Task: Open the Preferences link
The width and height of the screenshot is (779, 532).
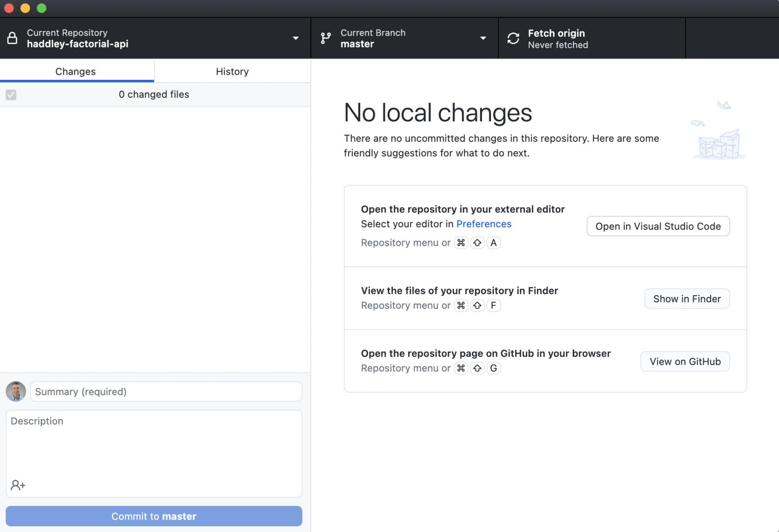Action: (x=484, y=224)
